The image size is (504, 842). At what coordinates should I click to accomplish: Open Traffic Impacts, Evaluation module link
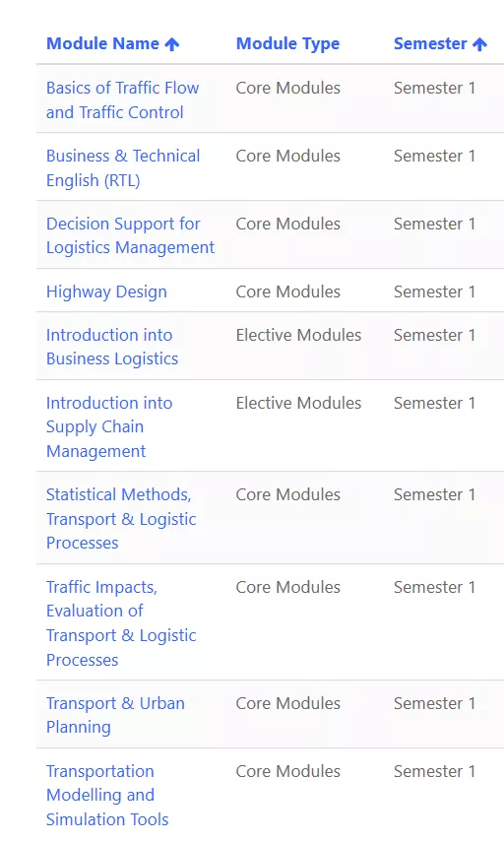(x=121, y=623)
